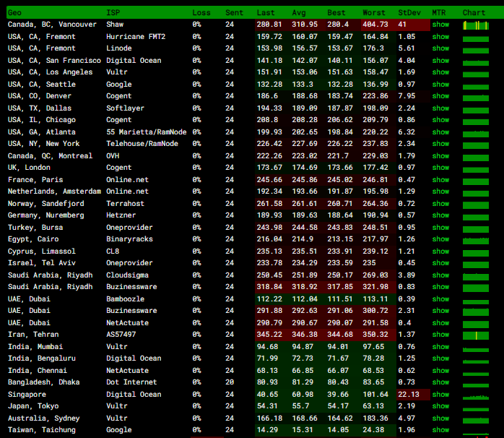This screenshot has height=438, width=504.
Task: Open show link for Bursa Oneprovider
Action: [x=440, y=227]
